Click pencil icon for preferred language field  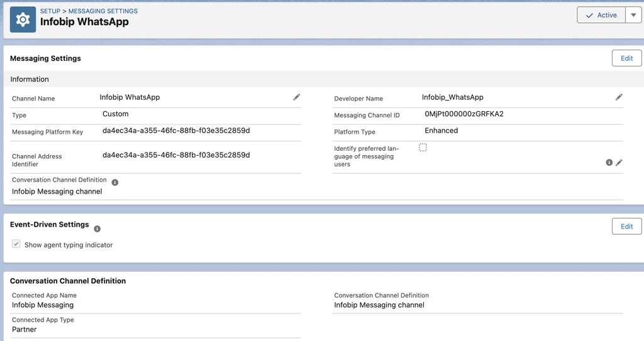coord(619,163)
